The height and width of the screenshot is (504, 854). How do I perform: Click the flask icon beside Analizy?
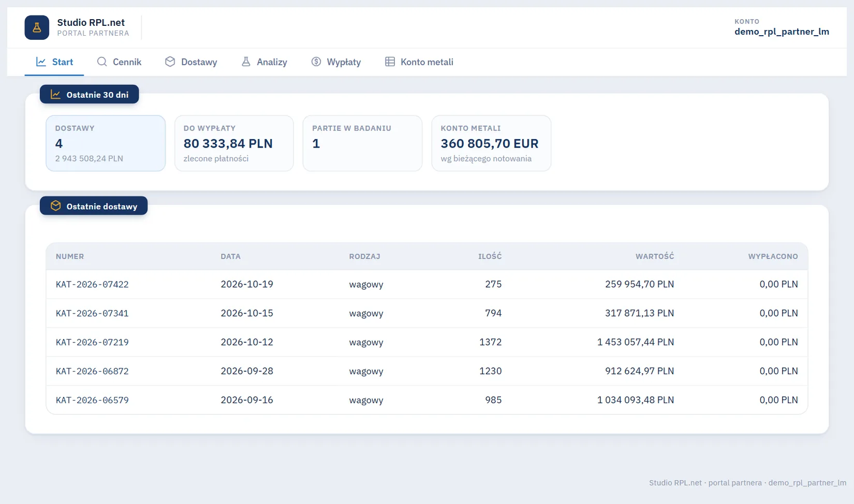pyautogui.click(x=246, y=62)
